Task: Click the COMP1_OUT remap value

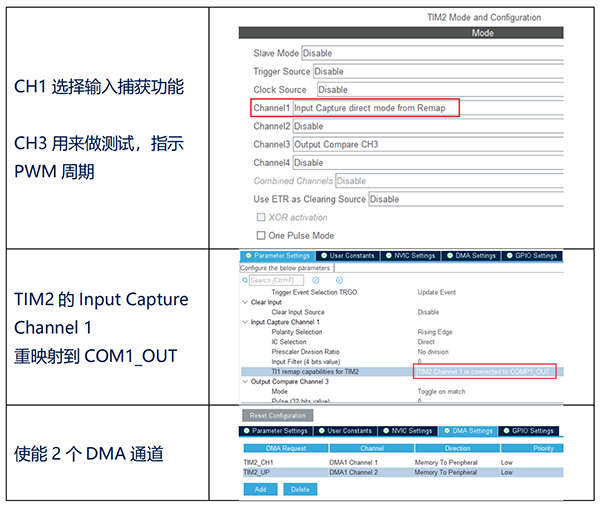Action: point(484,372)
